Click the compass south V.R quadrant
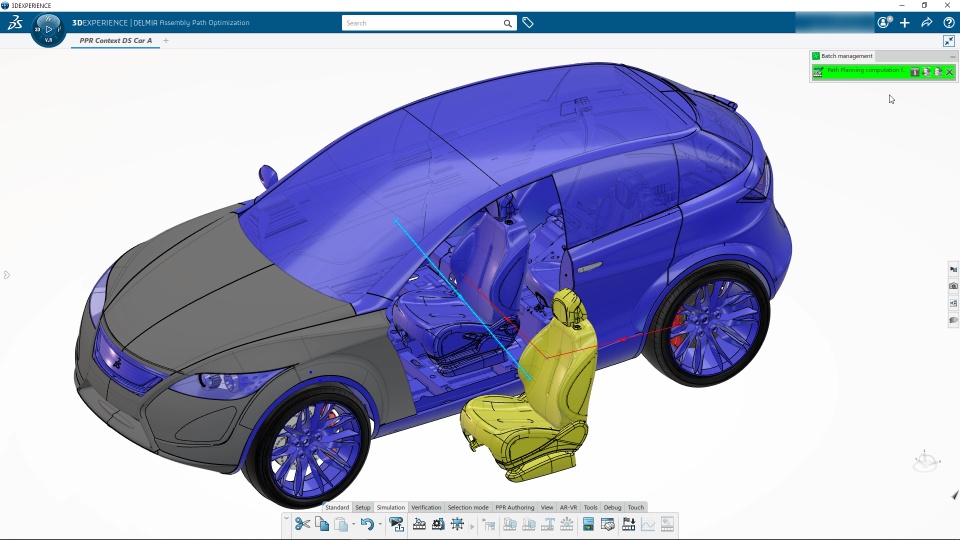This screenshot has height=540, width=960. 48,40
